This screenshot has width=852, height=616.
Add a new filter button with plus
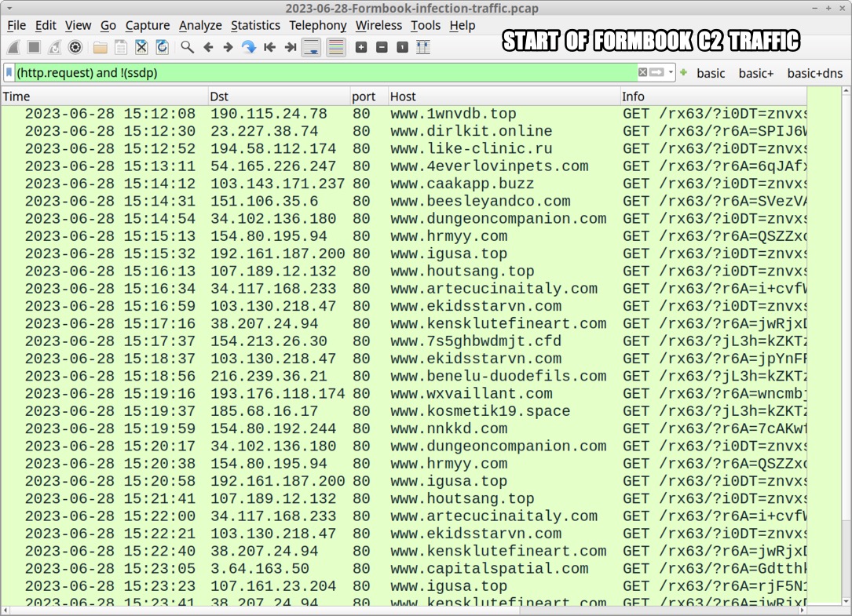coord(683,72)
